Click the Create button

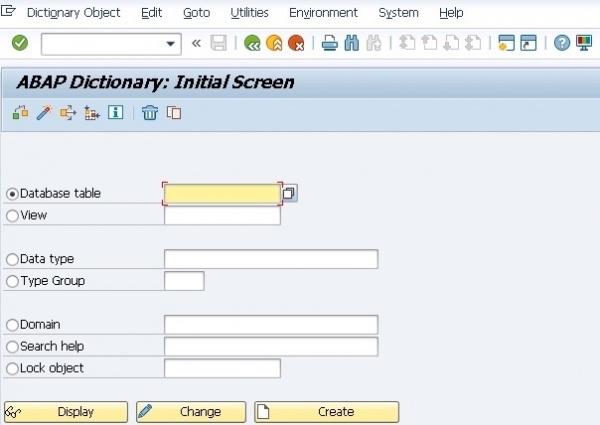tap(326, 412)
